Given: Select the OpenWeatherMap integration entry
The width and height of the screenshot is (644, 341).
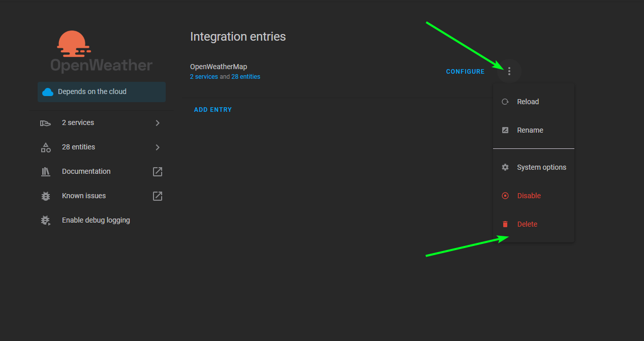Looking at the screenshot, I should 219,66.
